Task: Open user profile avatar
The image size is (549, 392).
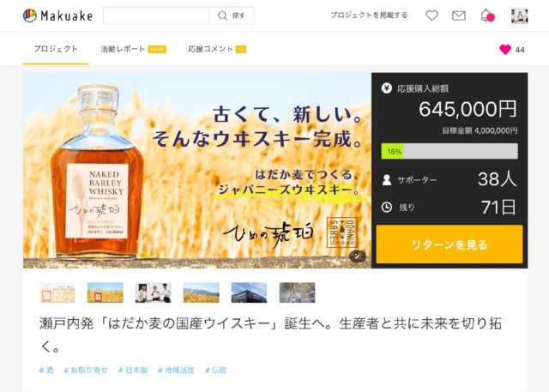Action: pyautogui.click(x=520, y=16)
